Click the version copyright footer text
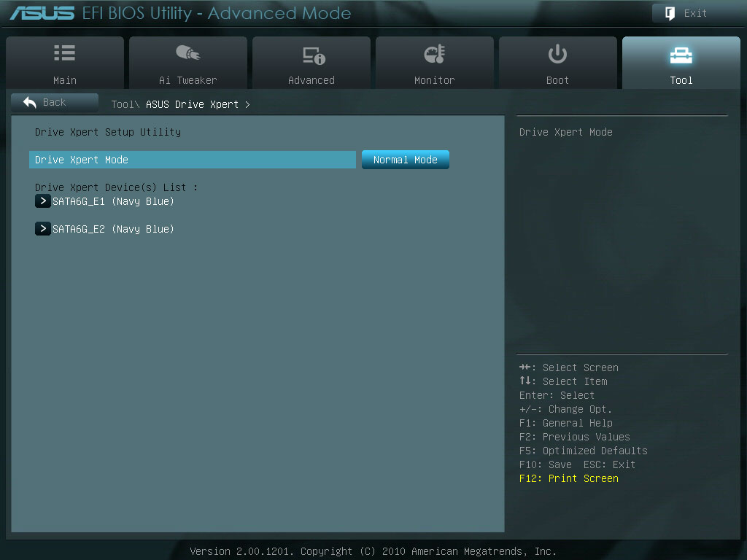The width and height of the screenshot is (747, 560). [373, 551]
